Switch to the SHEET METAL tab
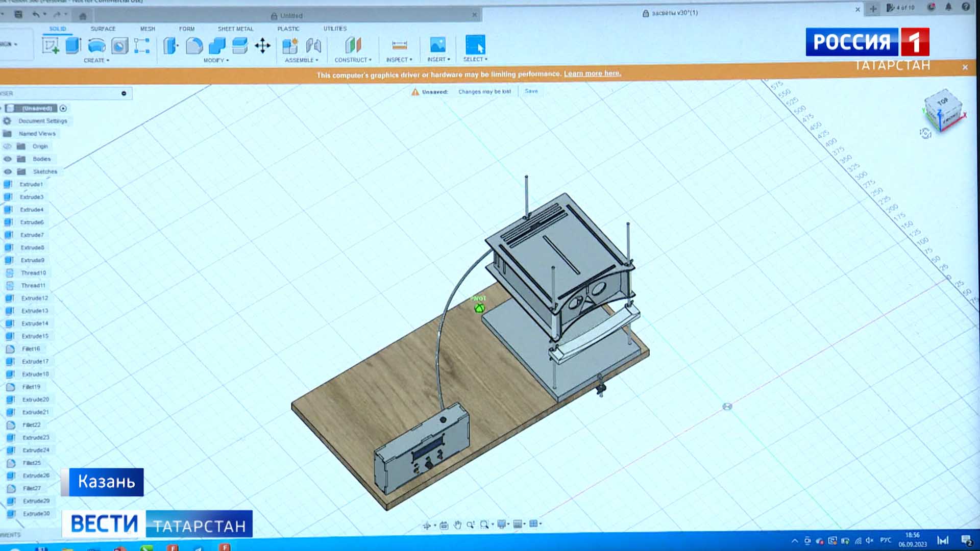Image resolution: width=980 pixels, height=551 pixels. click(235, 29)
